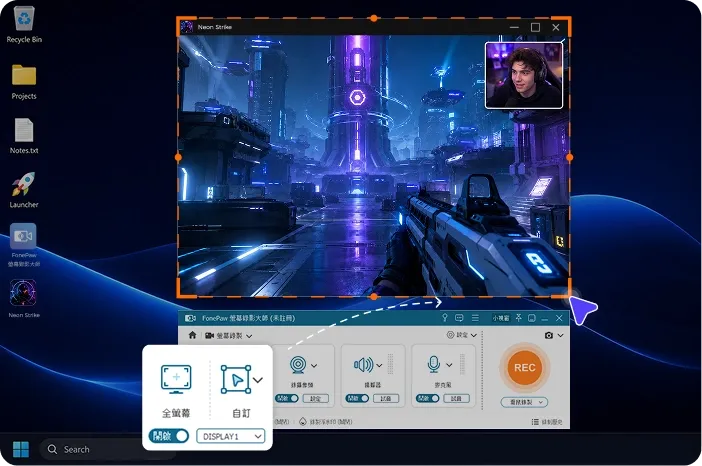This screenshot has height=466, width=702.
Task: Expand the webcam source dropdown arrow
Action: point(314,365)
